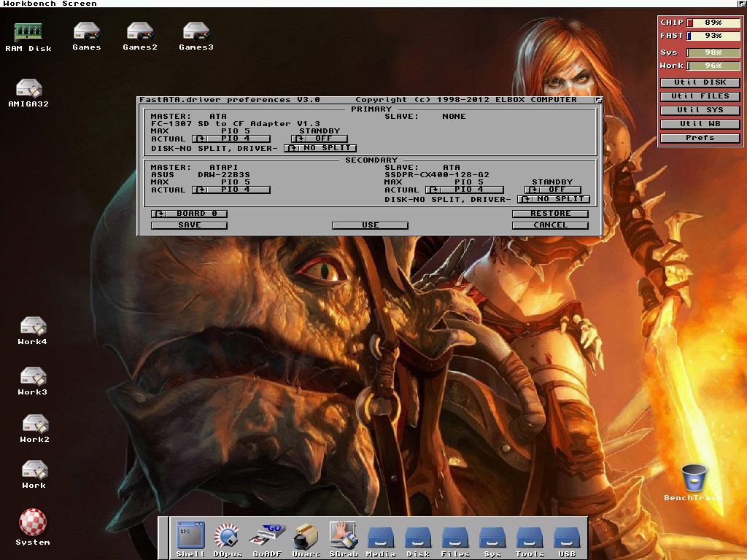This screenshot has height=560, width=747.
Task: Click the Util DISK button
Action: pyautogui.click(x=700, y=82)
